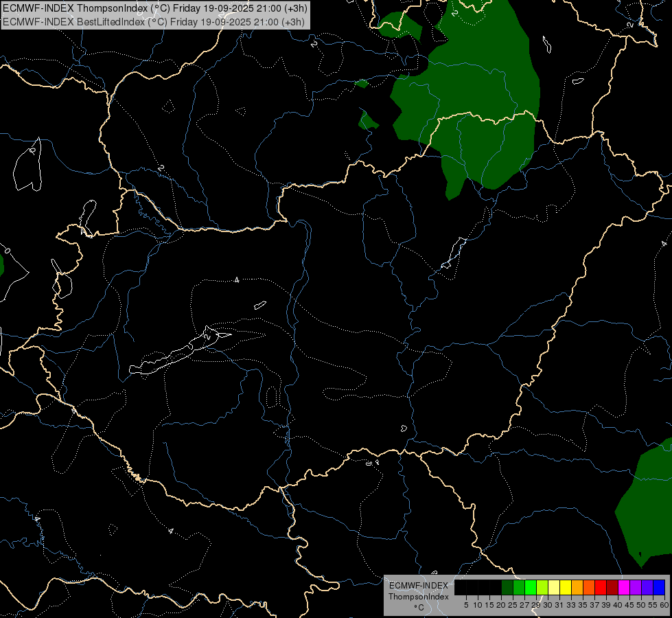Select the dark red 39–40 legend swatch

coord(612,587)
